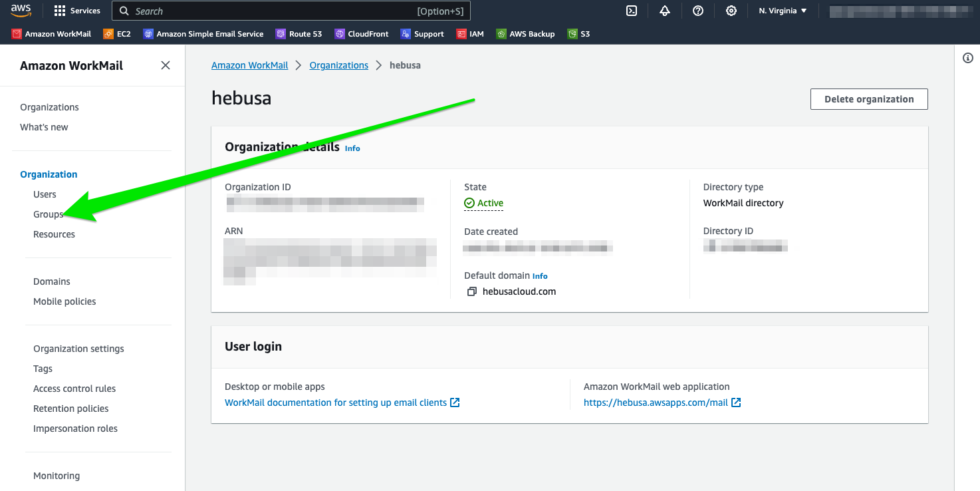Go to Users in the sidebar
Screen dimensions: 980x491
point(45,194)
